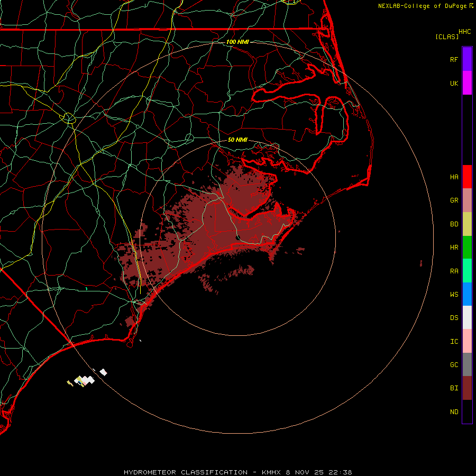Screen dimensions: 476x476
Task: Click the WS blue legend swatch
Action: click(x=467, y=294)
